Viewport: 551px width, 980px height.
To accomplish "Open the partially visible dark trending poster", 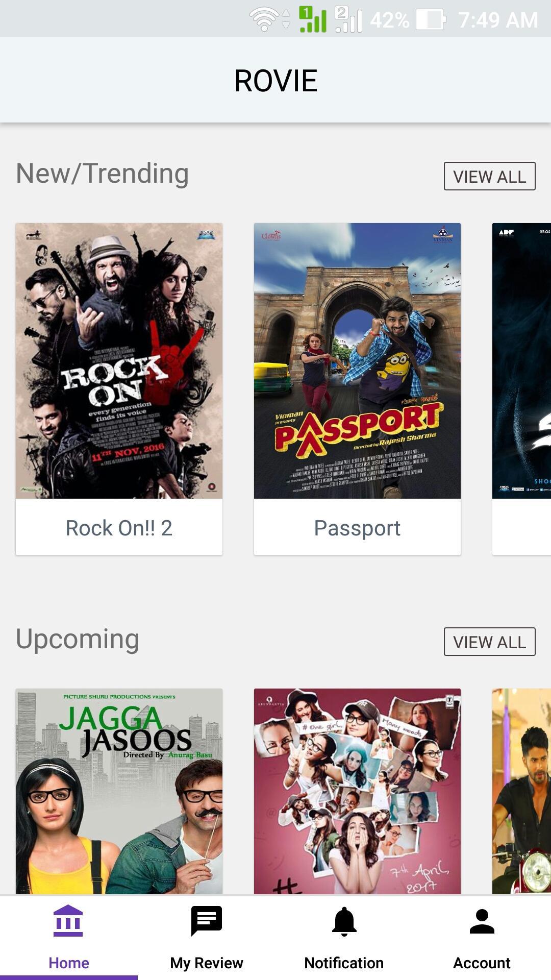I will click(x=521, y=361).
